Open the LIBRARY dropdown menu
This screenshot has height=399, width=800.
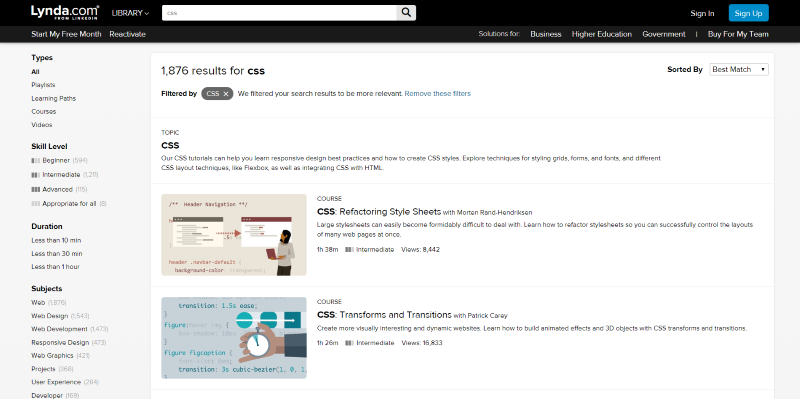[131, 13]
